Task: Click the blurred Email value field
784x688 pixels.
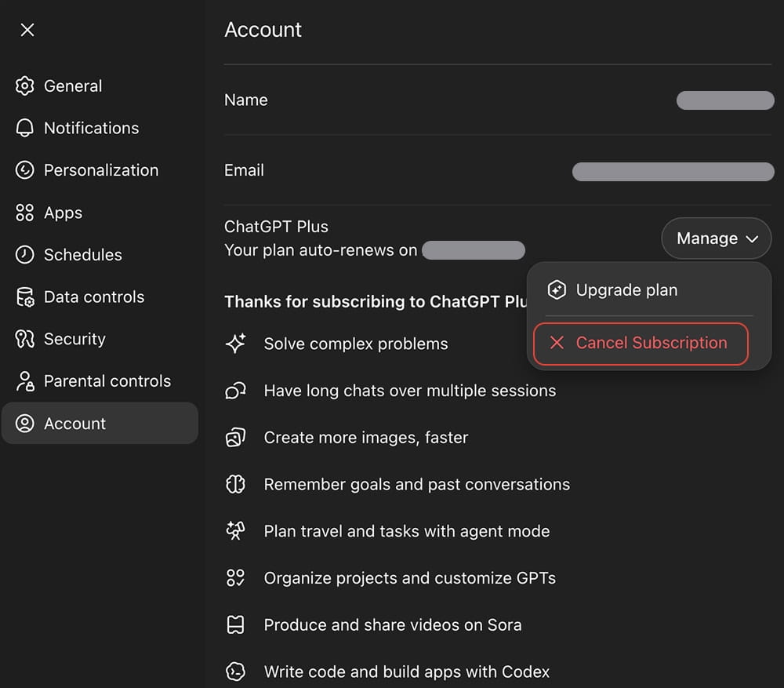Action: pyautogui.click(x=673, y=172)
